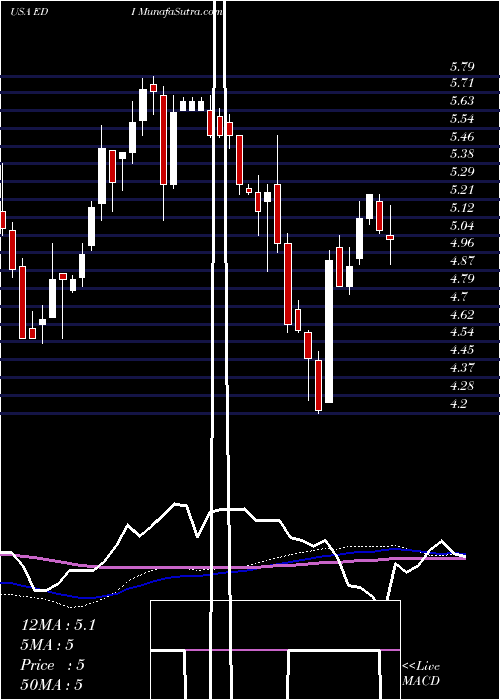The image size is (500, 700).
Task: Click the 4.2 price label
Action: pos(459,404)
